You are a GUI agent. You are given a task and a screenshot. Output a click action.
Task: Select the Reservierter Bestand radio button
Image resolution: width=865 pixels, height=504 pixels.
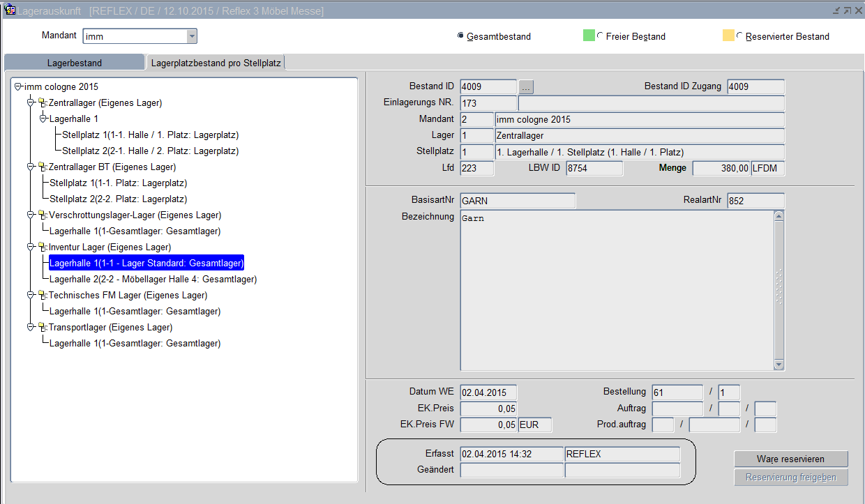click(x=739, y=36)
